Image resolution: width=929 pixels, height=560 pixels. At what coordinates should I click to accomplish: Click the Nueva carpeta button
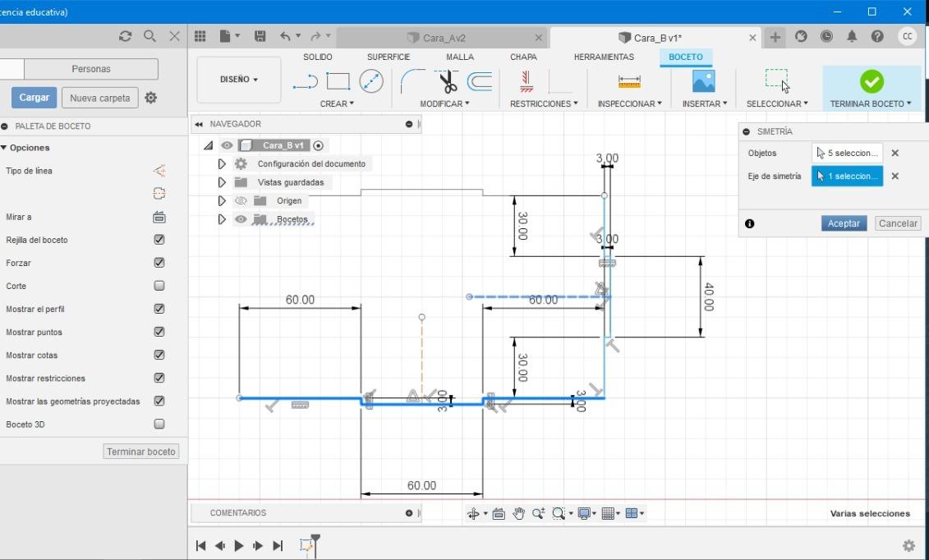click(99, 98)
